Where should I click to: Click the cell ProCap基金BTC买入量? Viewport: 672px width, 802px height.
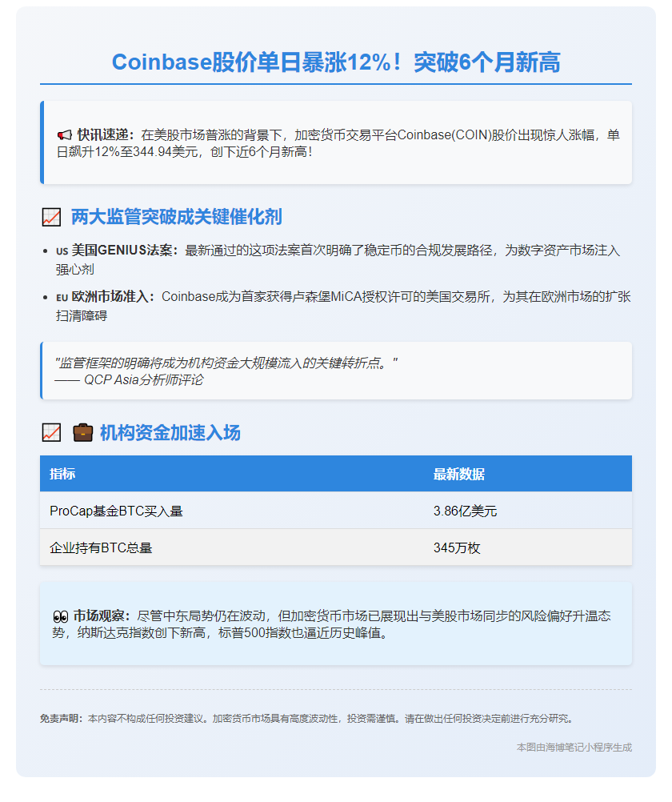pos(116,511)
